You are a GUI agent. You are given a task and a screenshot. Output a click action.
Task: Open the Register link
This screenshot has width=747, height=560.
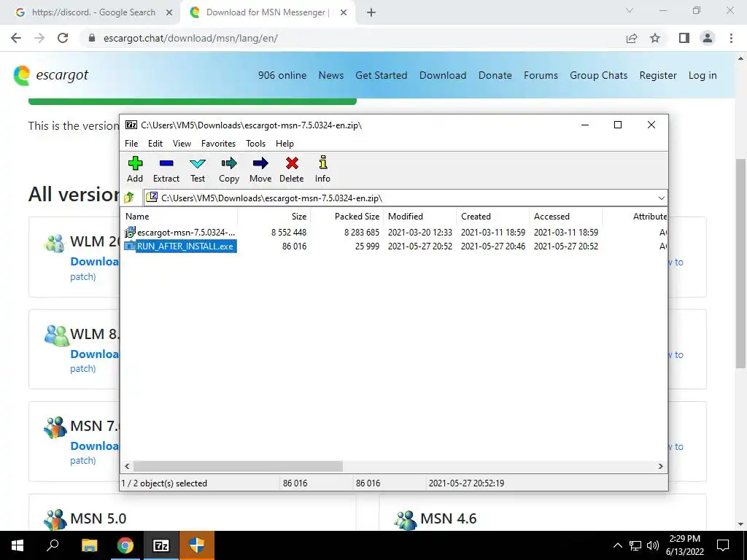tap(658, 75)
